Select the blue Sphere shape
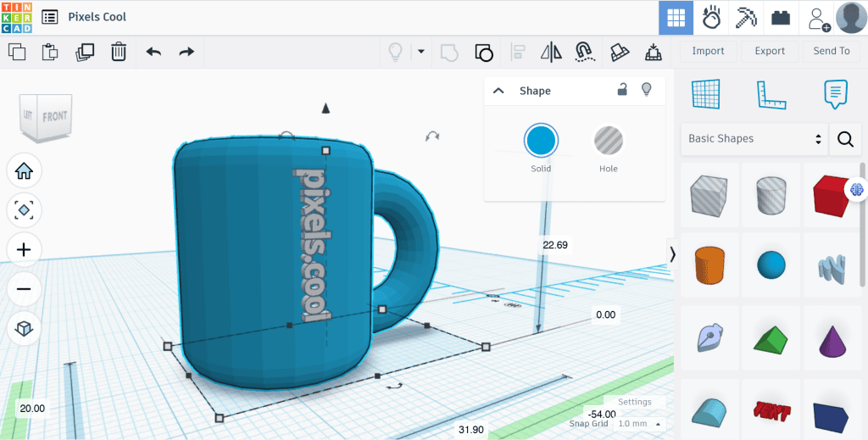 pyautogui.click(x=771, y=265)
